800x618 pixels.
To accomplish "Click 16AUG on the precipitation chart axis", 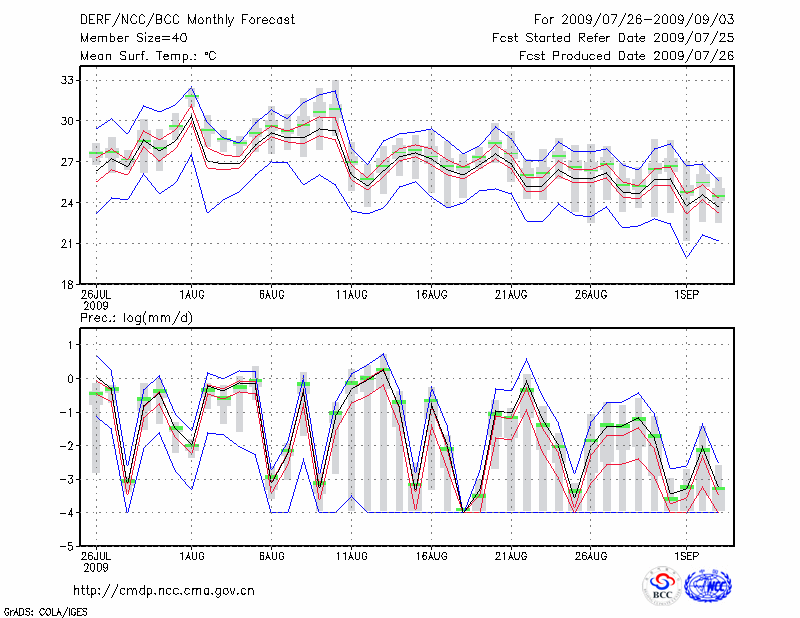I will (431, 556).
